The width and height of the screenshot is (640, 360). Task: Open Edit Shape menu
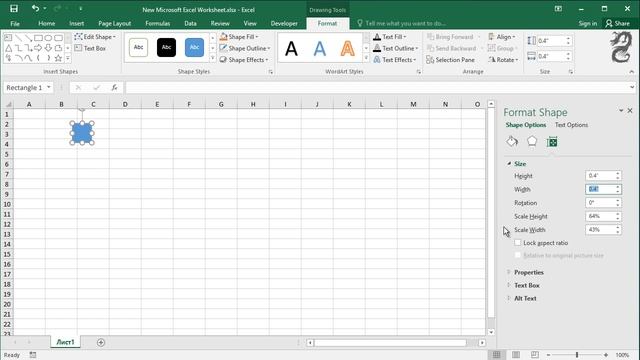pos(96,37)
